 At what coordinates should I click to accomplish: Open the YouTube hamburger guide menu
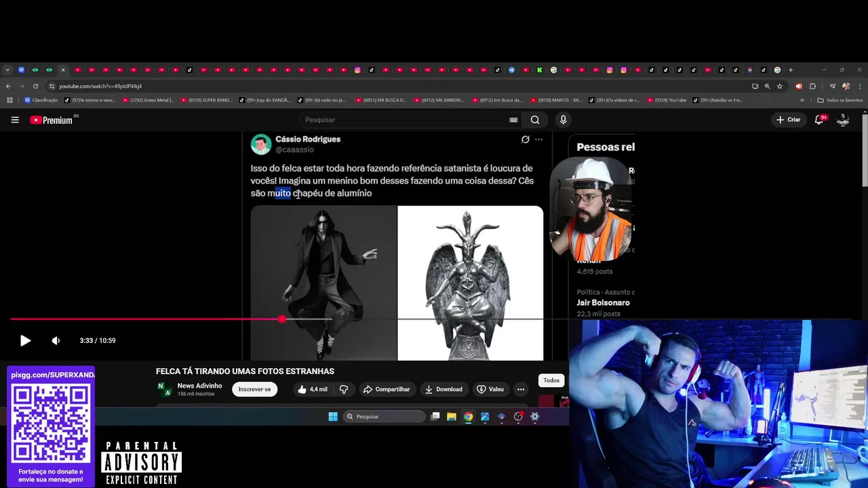pos(15,120)
